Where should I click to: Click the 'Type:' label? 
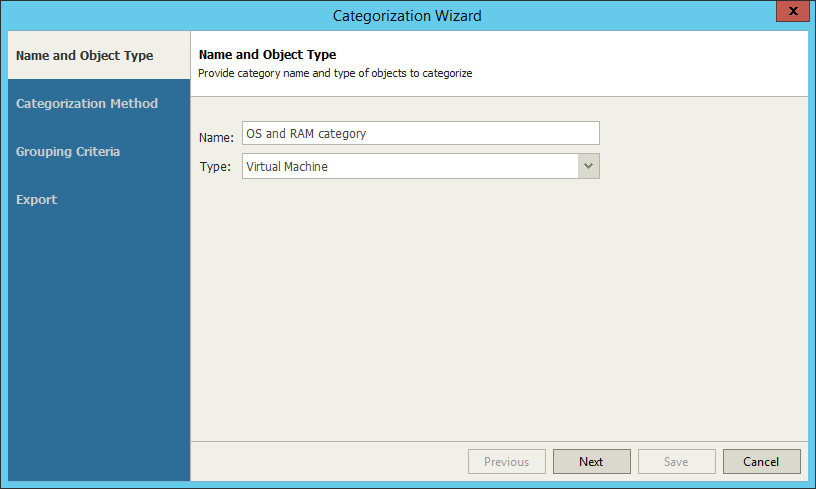215,166
